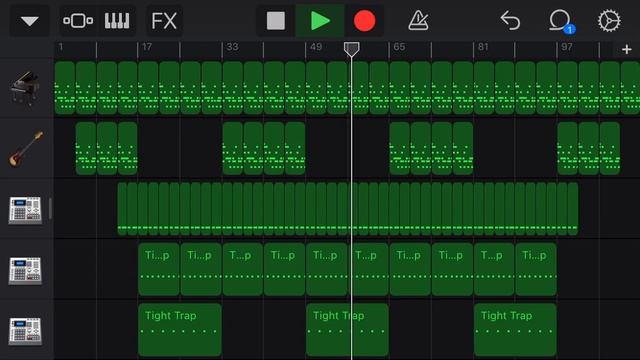Tap track header resize handle beside drum machine
Screen dimensions: 640x360
coord(50,209)
